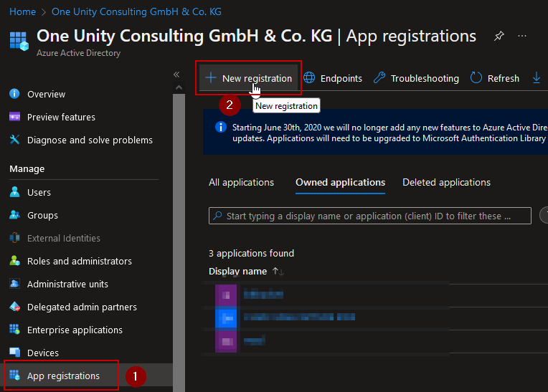Image resolution: width=548 pixels, height=392 pixels.
Task: Click the Delegated admin partners icon
Action: (x=14, y=307)
